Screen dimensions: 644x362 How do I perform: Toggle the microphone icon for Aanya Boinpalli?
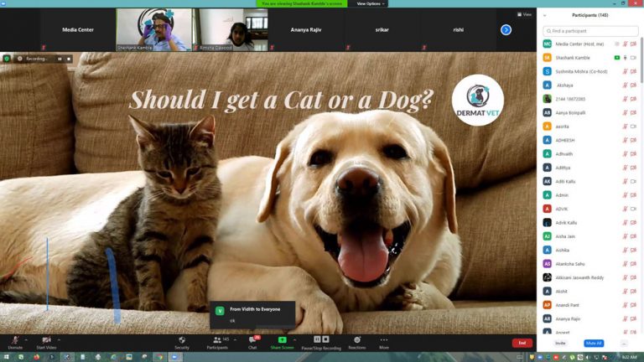point(625,113)
